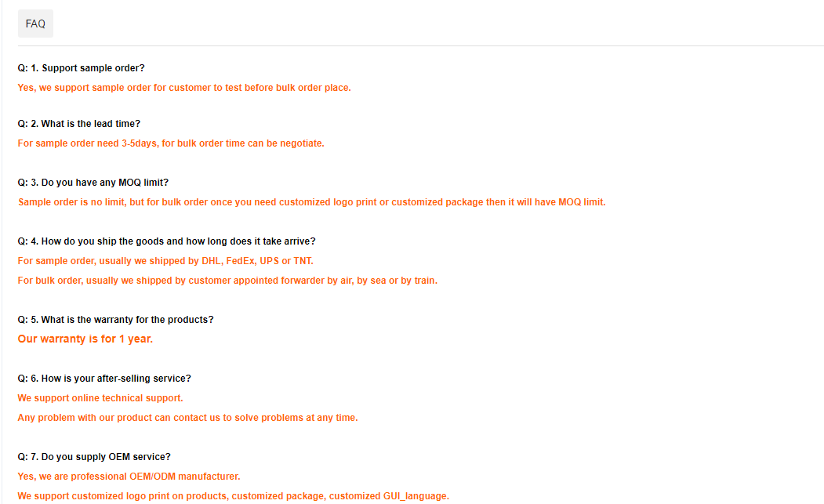Select question 1 about sample orders
824x504 pixels.
pyautogui.click(x=81, y=68)
